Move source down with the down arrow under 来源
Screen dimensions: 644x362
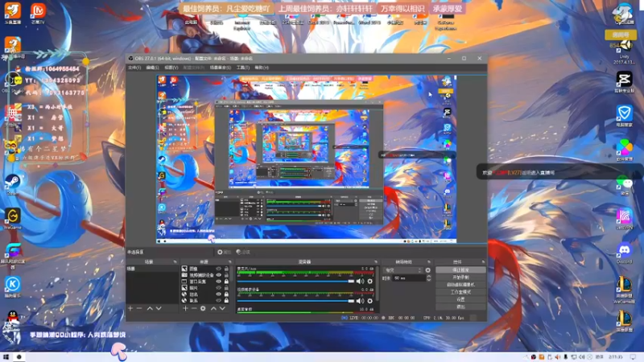coord(222,308)
